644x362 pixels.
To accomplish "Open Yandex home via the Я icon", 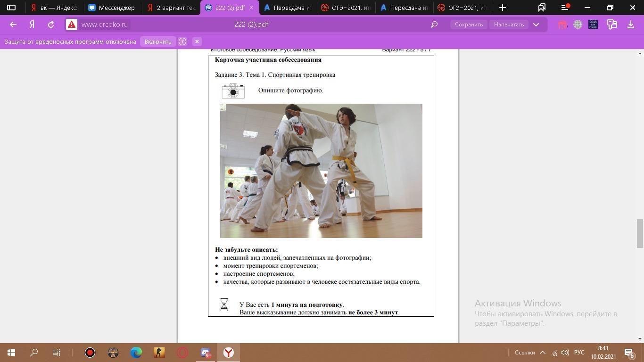I will [x=32, y=25].
